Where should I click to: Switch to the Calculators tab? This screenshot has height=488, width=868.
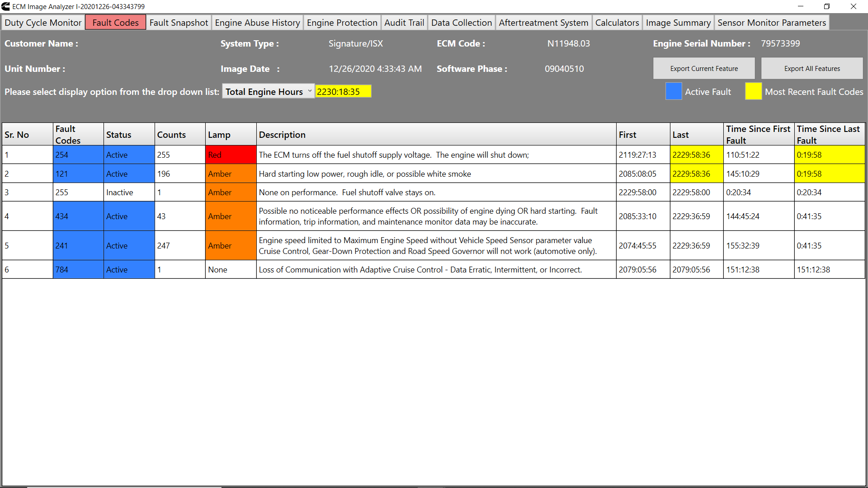(x=617, y=22)
